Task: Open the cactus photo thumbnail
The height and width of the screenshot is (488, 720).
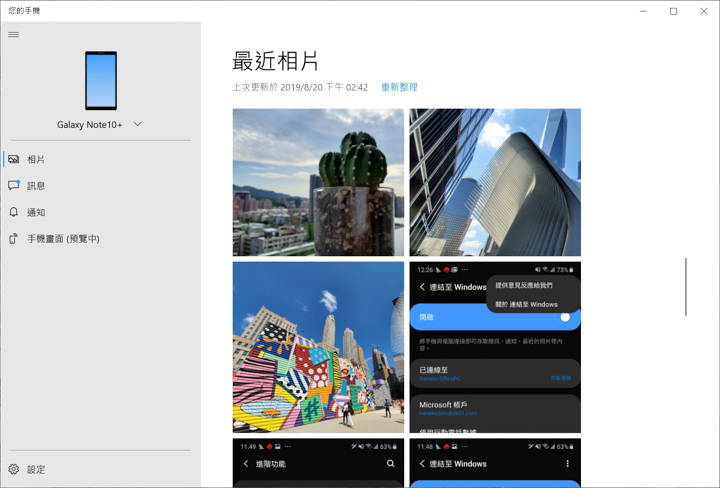Action: (318, 182)
